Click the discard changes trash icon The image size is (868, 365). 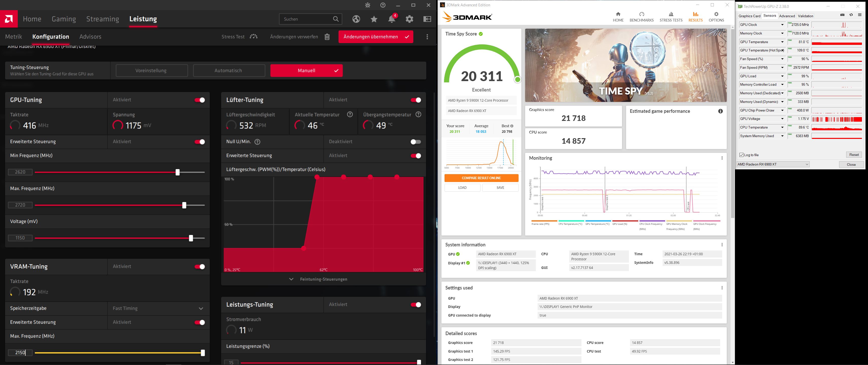[327, 37]
